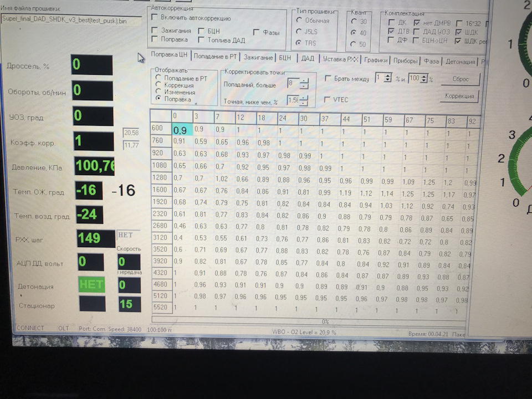Switch to the Приборы tab
This screenshot has height=399, width=532.
[405, 61]
